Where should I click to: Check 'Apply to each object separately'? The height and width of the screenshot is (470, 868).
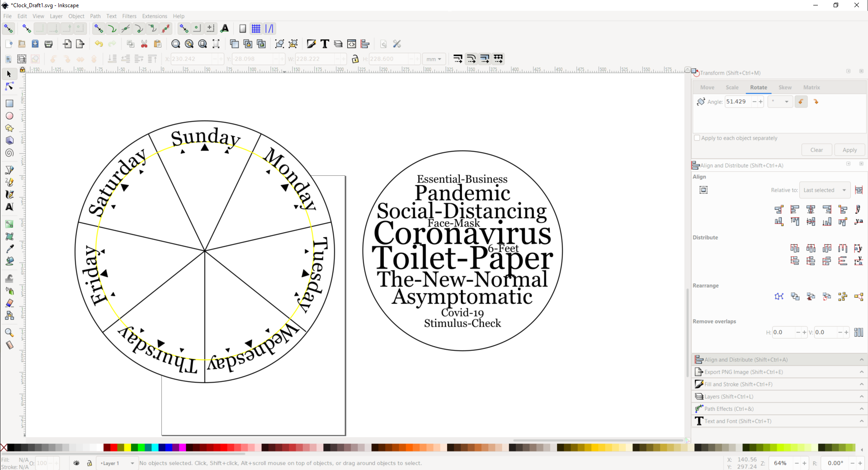[x=697, y=138]
